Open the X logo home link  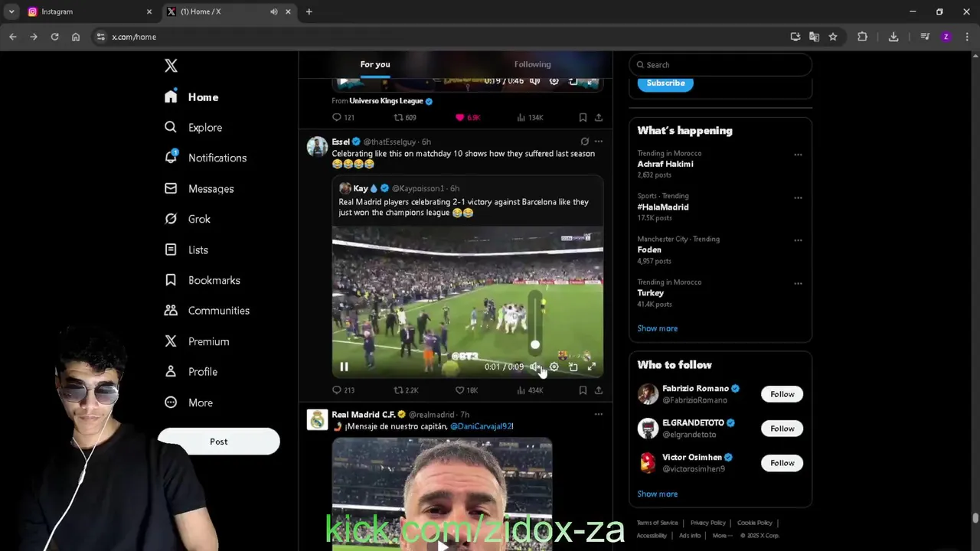click(x=171, y=66)
